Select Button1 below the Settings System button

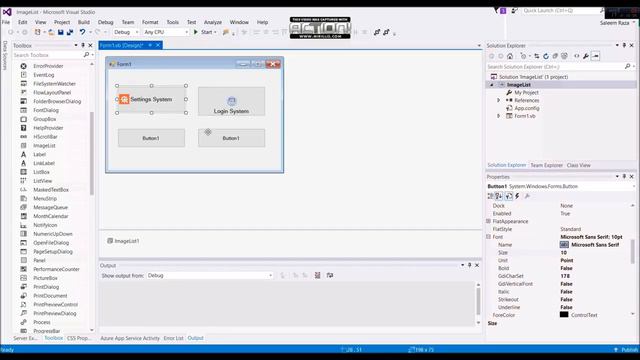[151, 138]
